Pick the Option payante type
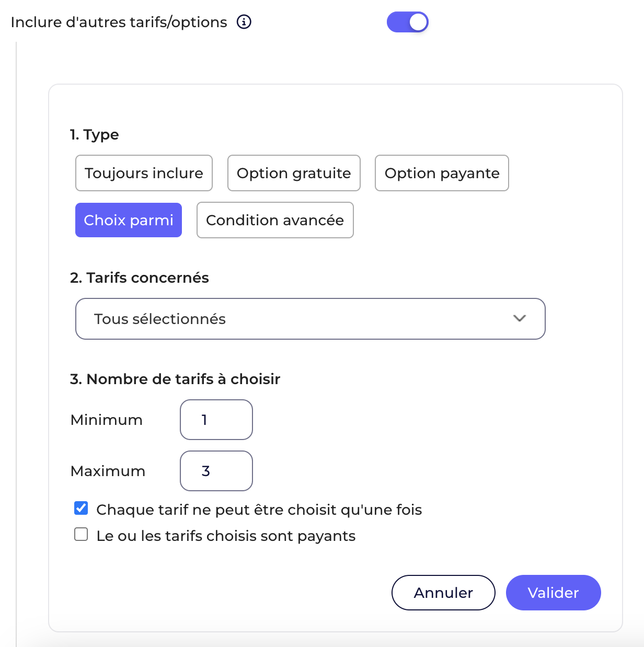 [442, 173]
